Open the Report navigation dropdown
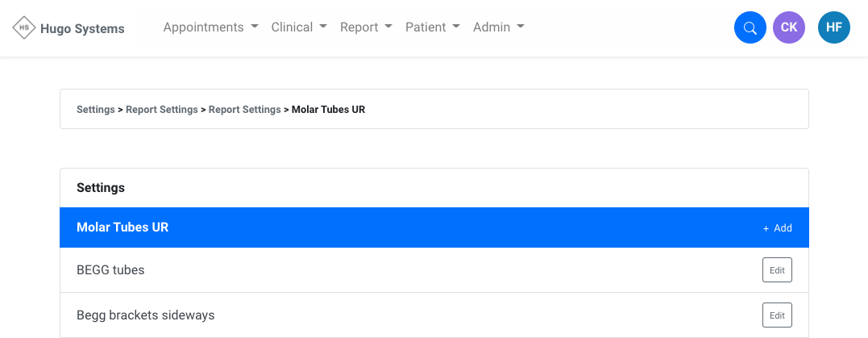The width and height of the screenshot is (868, 338). 366,27
